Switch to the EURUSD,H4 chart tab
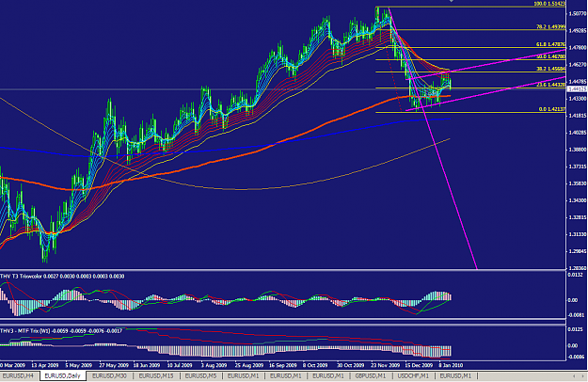Viewport: 588px width, 382px height. (x=18, y=375)
